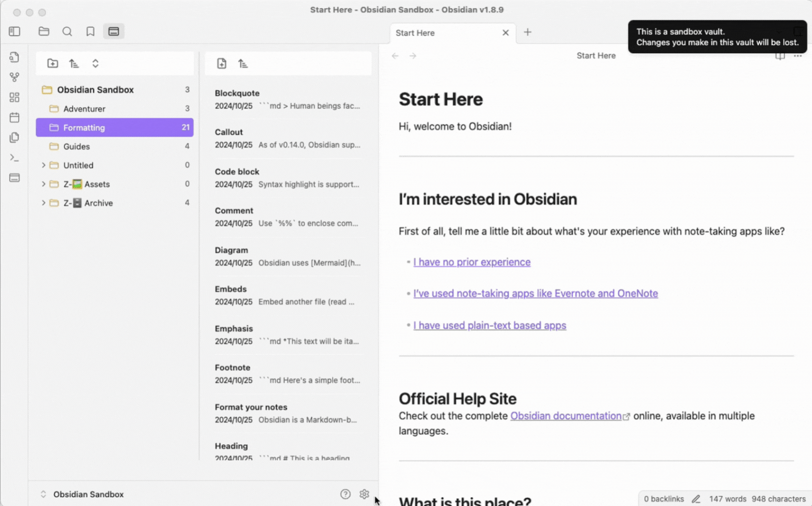Open the search magnifier tab
The height and width of the screenshot is (506, 812).
click(x=67, y=31)
